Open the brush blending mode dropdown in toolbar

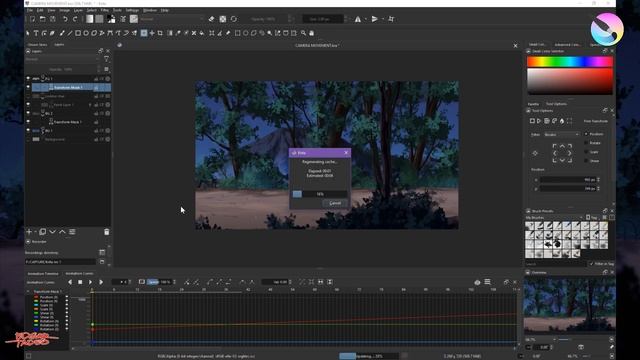(x=171, y=19)
